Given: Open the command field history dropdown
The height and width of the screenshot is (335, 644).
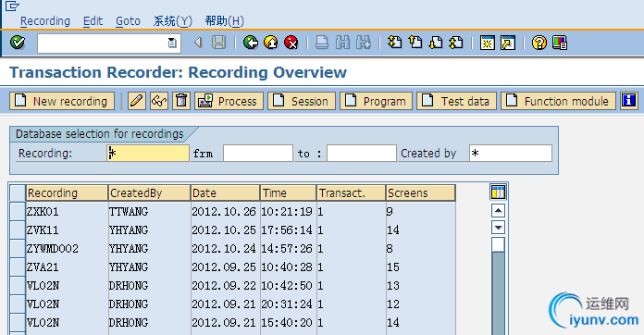Looking at the screenshot, I should [x=172, y=43].
